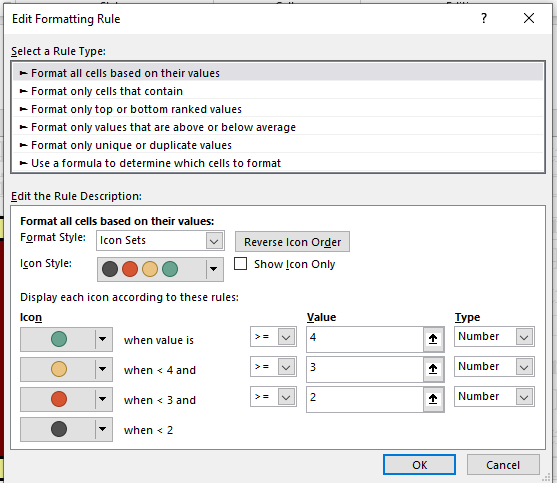Screen dimensions: 557x483
Task: Click range selector arrow beside value 3
Action: click(433, 370)
